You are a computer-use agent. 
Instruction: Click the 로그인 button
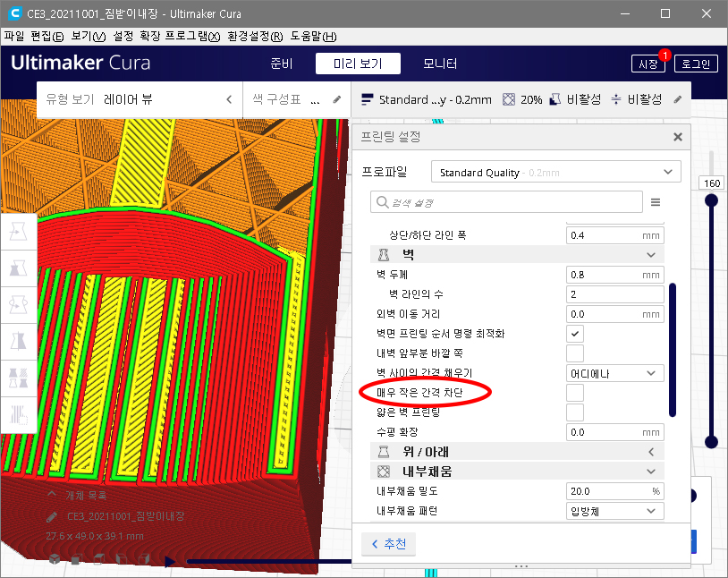coord(696,64)
